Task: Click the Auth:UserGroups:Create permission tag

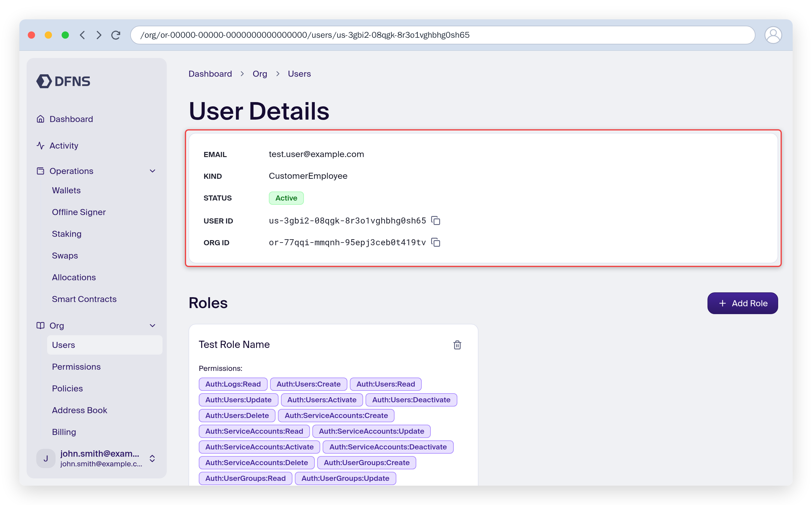Action: pyautogui.click(x=366, y=463)
